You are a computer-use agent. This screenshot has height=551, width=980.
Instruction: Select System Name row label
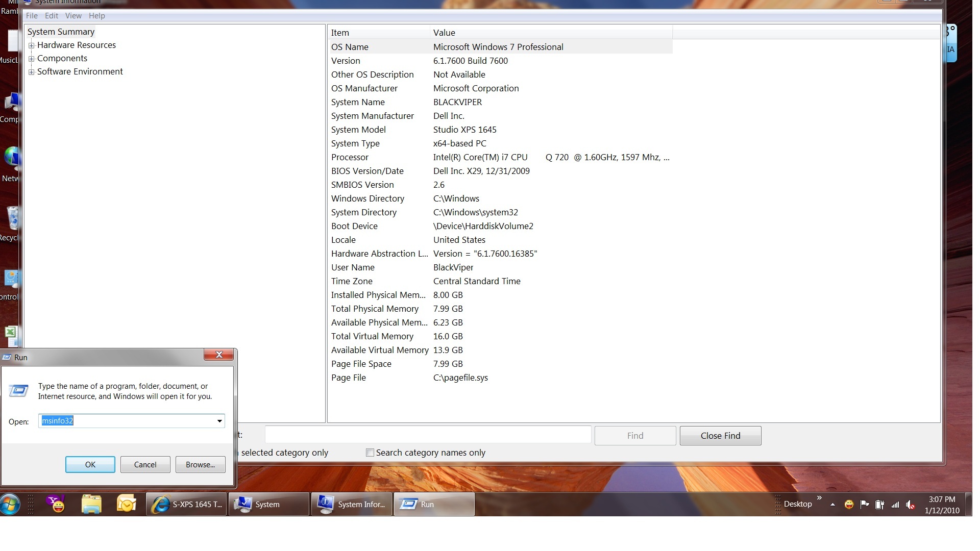pos(358,102)
